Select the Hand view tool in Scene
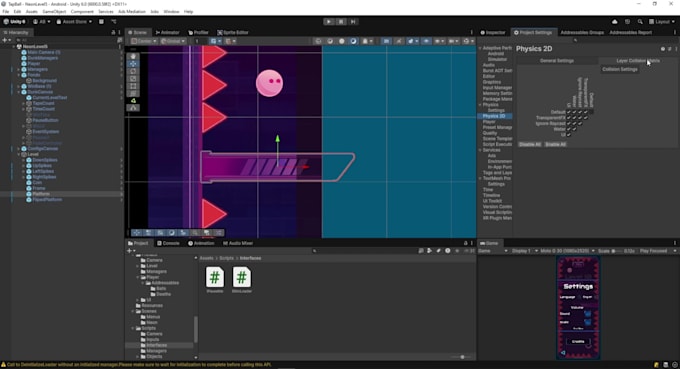680x369 pixels. pos(133,56)
